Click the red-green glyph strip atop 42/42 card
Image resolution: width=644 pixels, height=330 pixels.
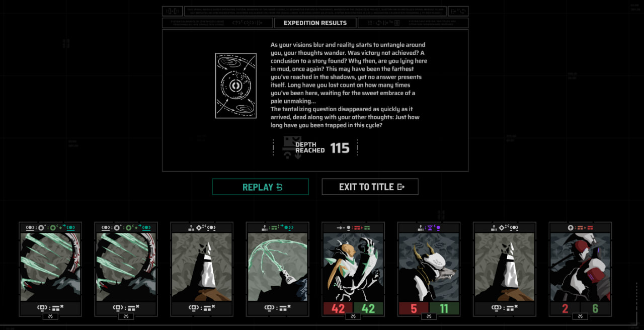(353, 227)
